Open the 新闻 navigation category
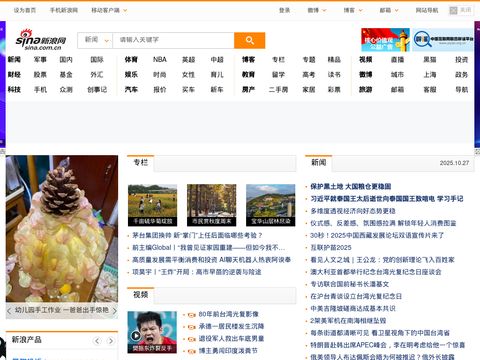 click(x=14, y=60)
